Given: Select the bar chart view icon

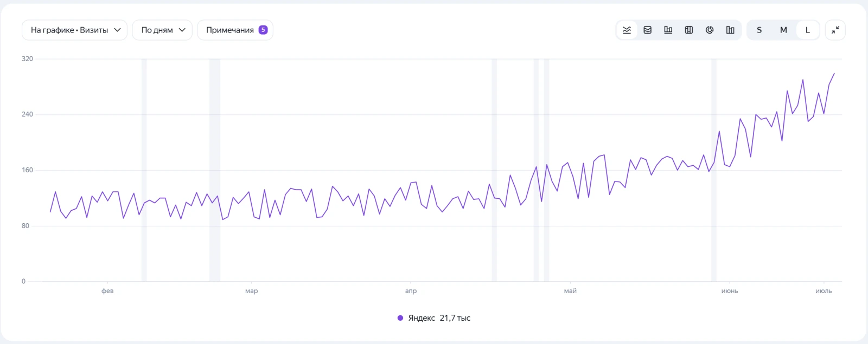Looking at the screenshot, I should click(668, 30).
